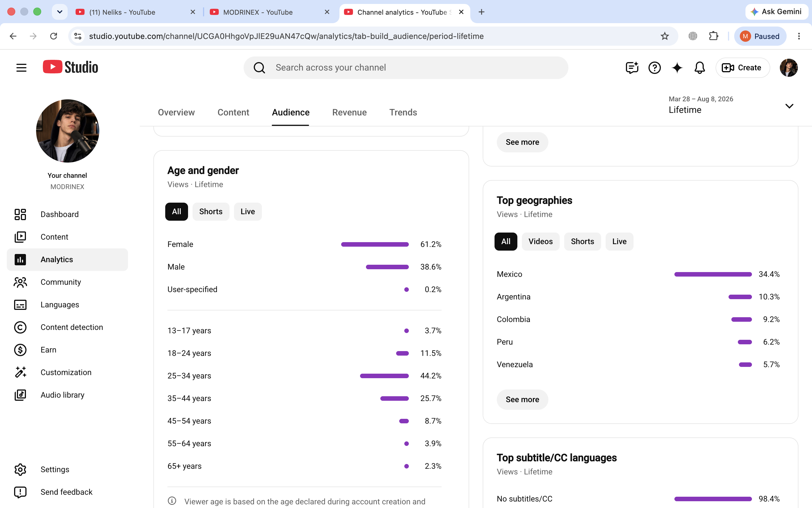Open Languages in the sidebar
812x508 pixels.
pyautogui.click(x=67, y=305)
